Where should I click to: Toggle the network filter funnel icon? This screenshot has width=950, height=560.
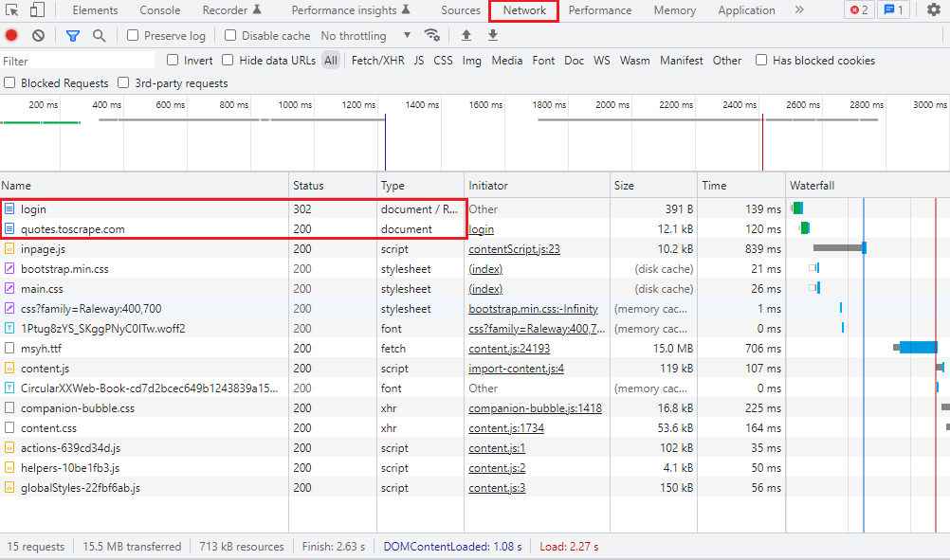73,36
